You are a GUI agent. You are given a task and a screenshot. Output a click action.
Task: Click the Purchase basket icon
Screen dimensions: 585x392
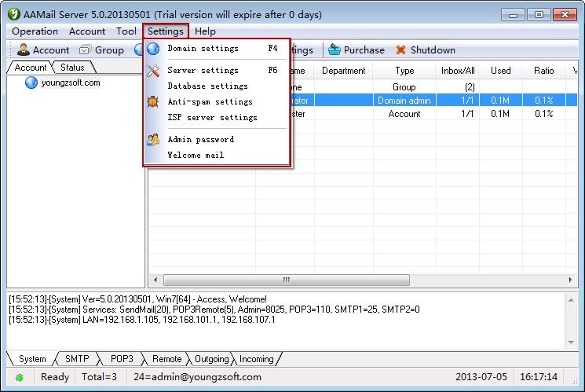coord(335,49)
